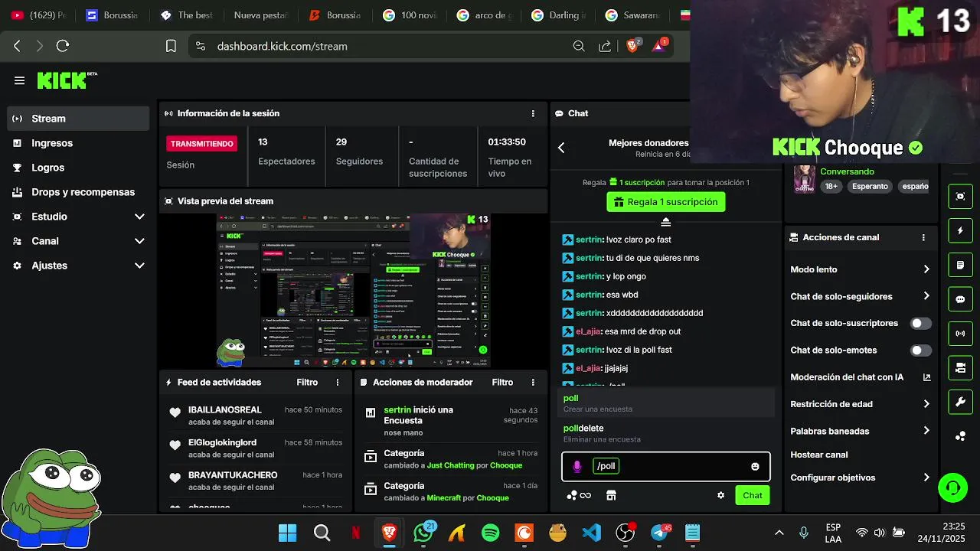Click the Just Chatting category link
Screen dimensions: 980x551
coord(451,465)
